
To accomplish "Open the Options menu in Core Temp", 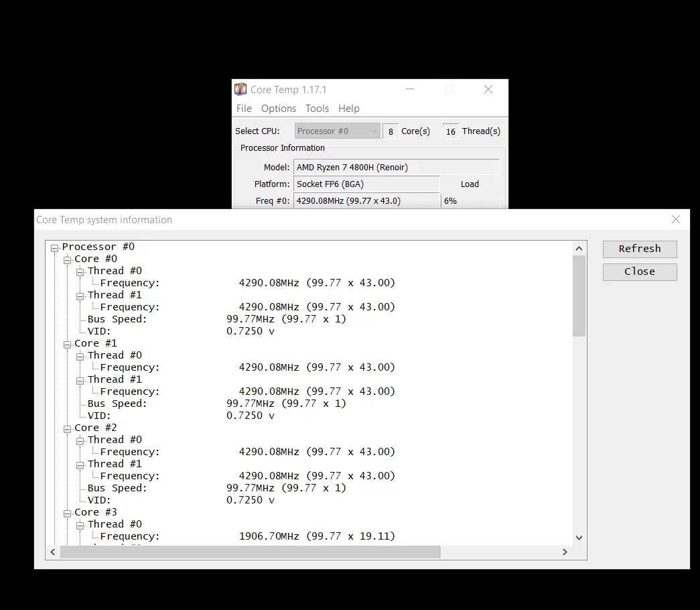I will 279,109.
